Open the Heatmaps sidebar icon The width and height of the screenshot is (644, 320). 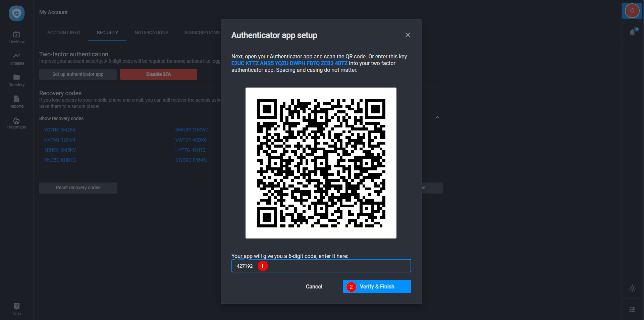point(16,123)
